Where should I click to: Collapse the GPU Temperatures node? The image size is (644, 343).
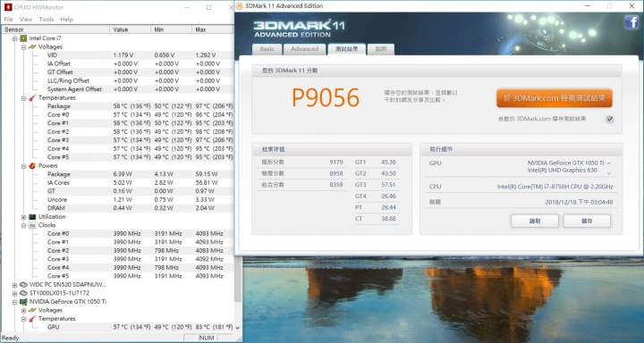click(24, 319)
